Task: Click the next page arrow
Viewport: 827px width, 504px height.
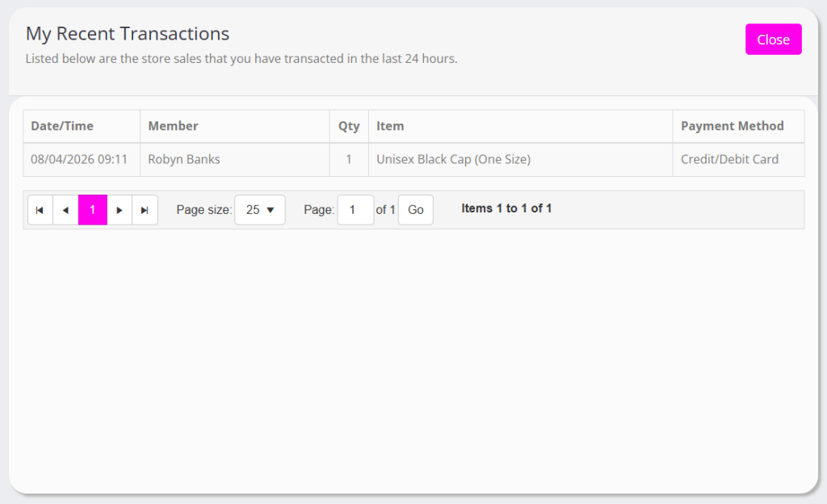Action: (x=120, y=210)
